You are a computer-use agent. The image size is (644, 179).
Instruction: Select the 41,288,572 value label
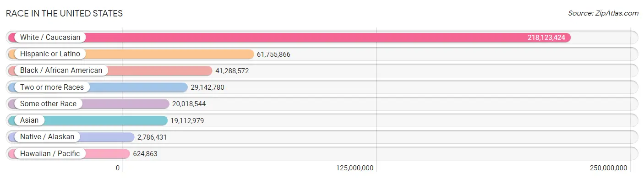point(232,71)
